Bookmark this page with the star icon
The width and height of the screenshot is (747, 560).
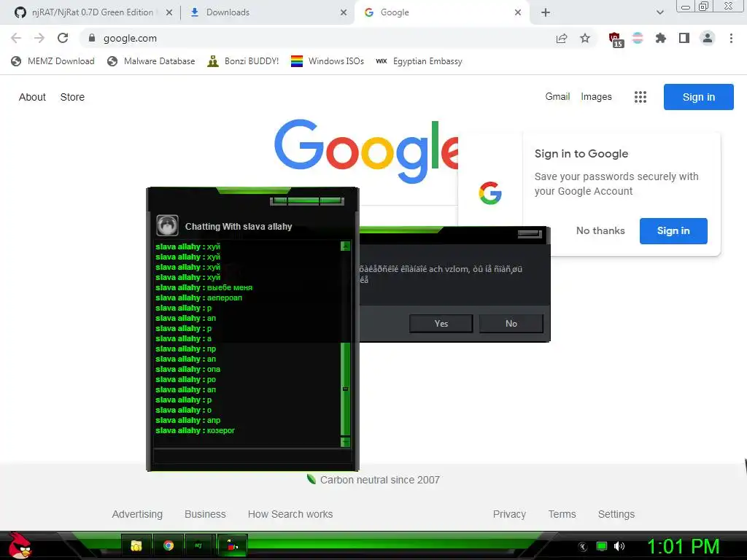click(585, 38)
